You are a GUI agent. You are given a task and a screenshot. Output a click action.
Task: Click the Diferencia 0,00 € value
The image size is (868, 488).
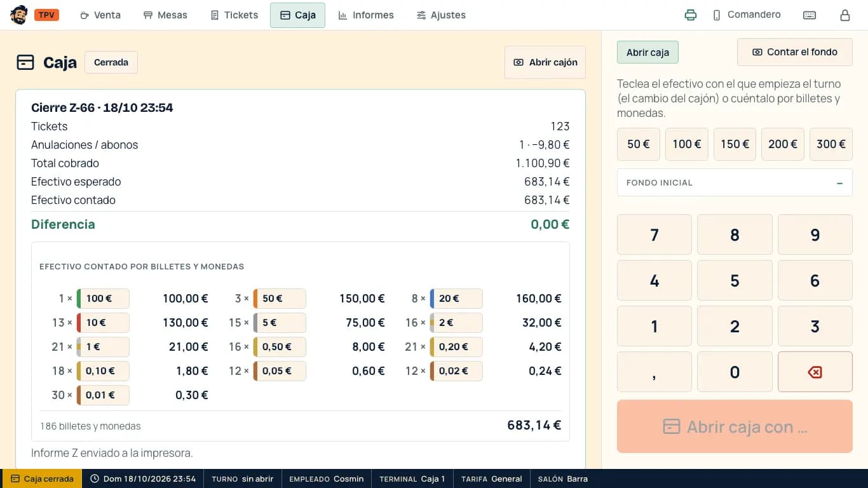[x=550, y=224]
